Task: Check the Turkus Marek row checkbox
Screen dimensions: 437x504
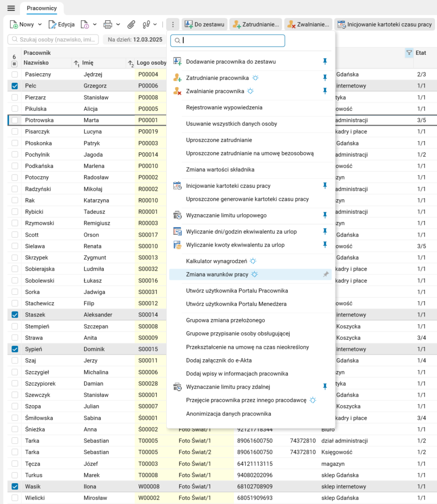Action: click(15, 475)
